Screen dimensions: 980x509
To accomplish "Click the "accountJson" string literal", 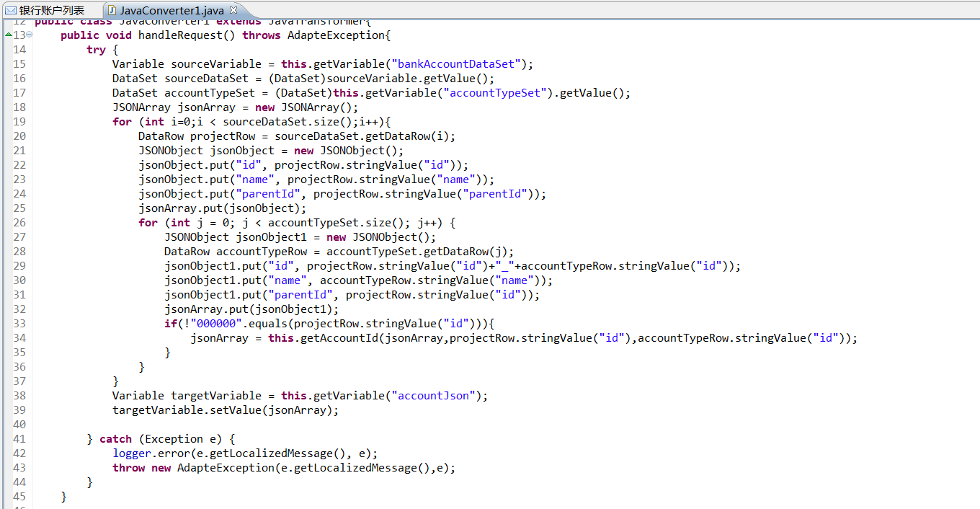I will pyautogui.click(x=432, y=396).
